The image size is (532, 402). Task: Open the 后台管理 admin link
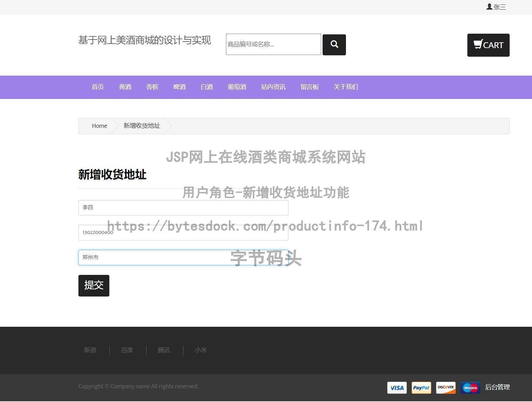497,387
